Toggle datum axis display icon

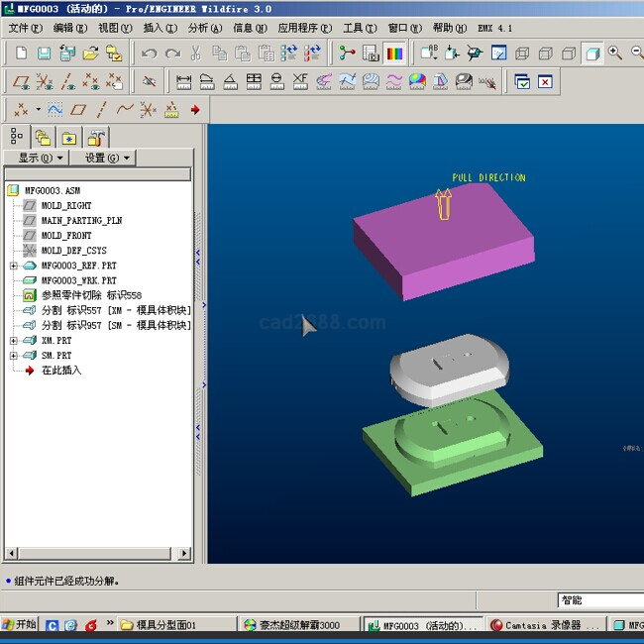point(67,81)
